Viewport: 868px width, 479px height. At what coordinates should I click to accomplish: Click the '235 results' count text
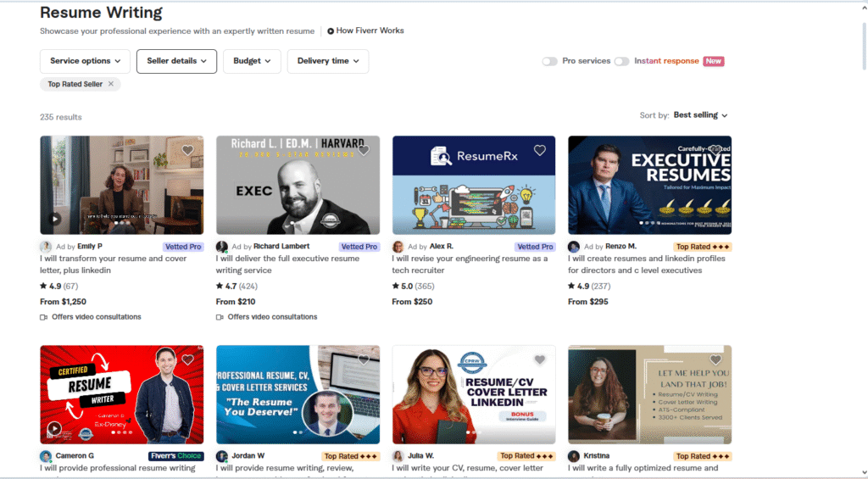pyautogui.click(x=61, y=117)
